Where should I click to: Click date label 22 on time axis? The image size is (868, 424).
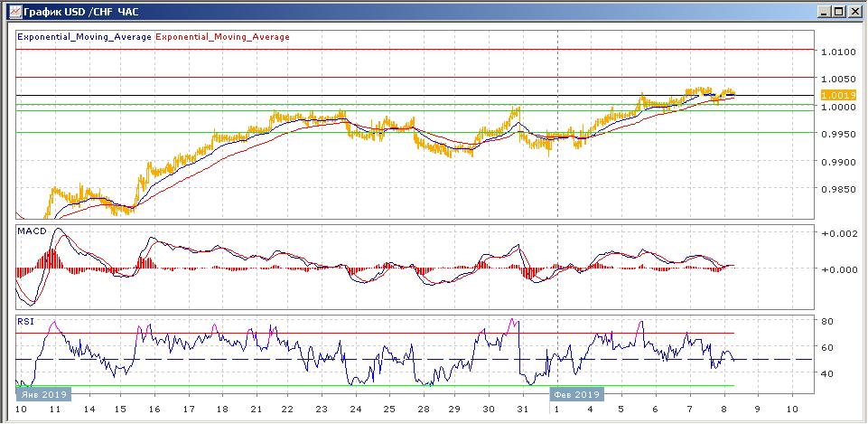tap(286, 409)
